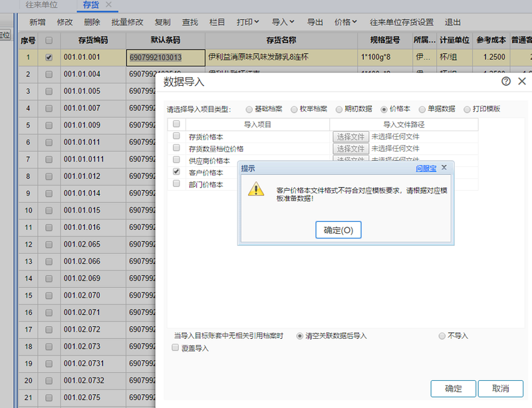Click 新增 in the toolbar
The width and height of the screenshot is (532, 408).
[x=37, y=23]
